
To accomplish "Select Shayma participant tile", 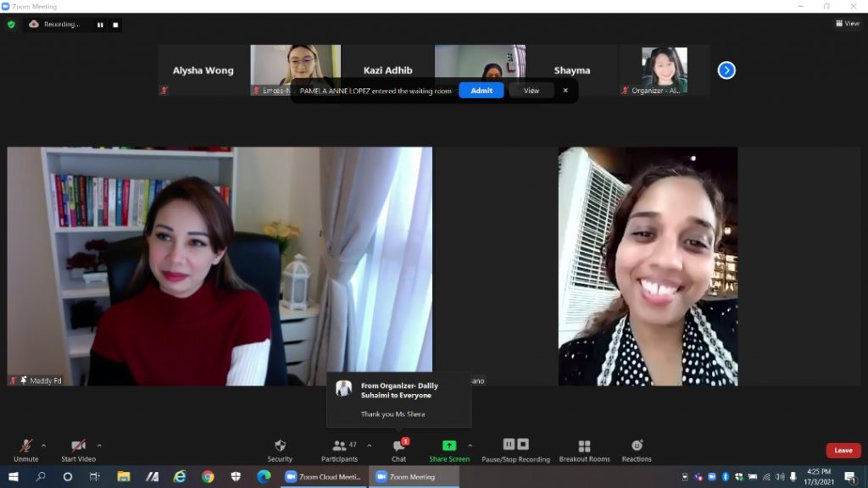I will (572, 70).
